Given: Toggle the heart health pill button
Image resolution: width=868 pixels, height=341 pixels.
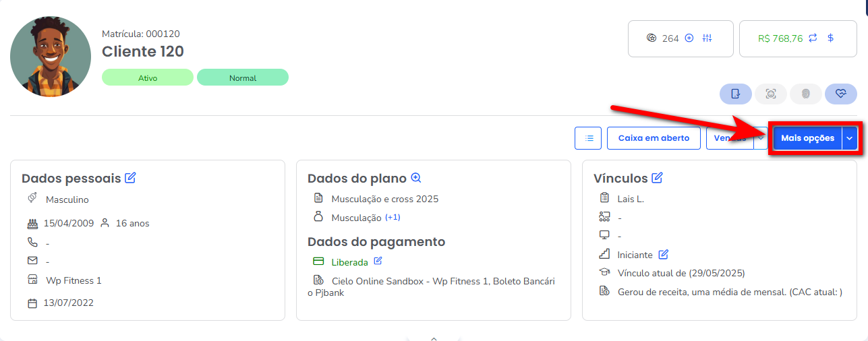Looking at the screenshot, I should coord(841,94).
